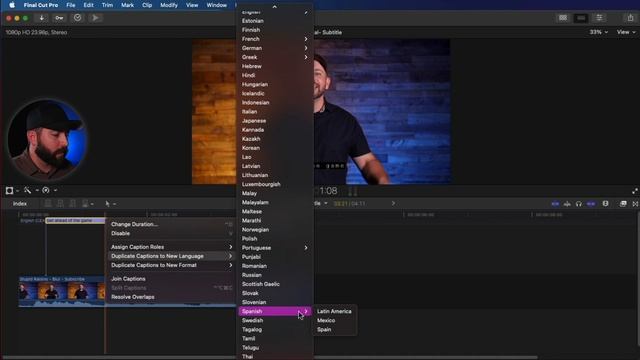The height and width of the screenshot is (360, 640).
Task: Expand Assign Caption Roles submenu
Action: pyautogui.click(x=171, y=247)
